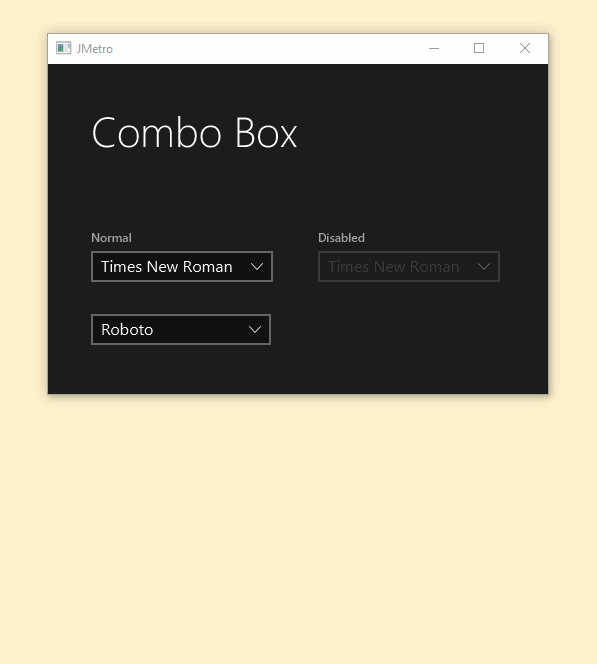The image size is (597, 664).
Task: Click the beige desktop background below the window
Action: [298, 529]
